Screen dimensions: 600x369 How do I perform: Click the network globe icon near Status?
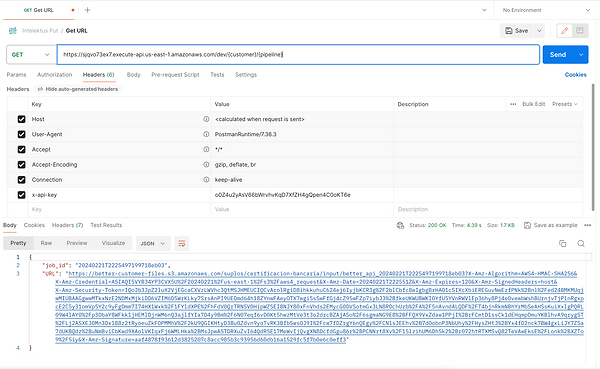click(400, 225)
